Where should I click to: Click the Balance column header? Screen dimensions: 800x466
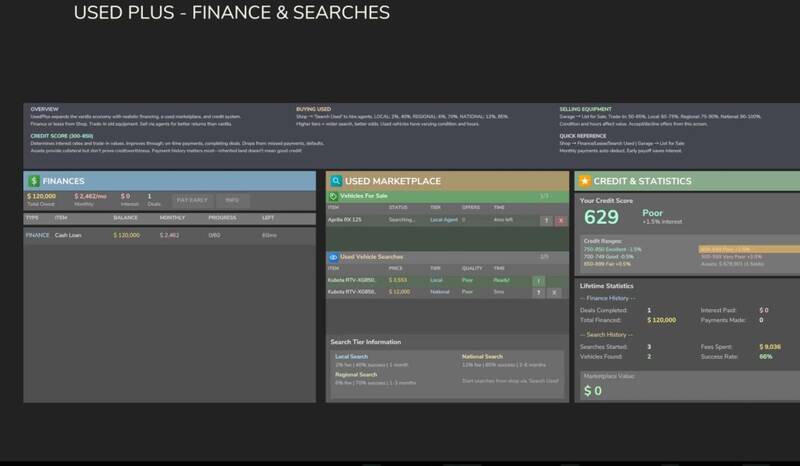click(x=125, y=217)
